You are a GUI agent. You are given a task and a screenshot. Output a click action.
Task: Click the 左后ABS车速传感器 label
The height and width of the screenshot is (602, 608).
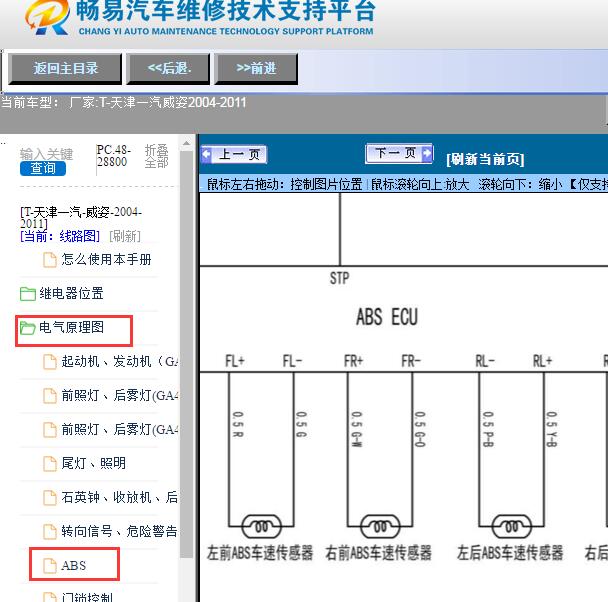(510, 553)
